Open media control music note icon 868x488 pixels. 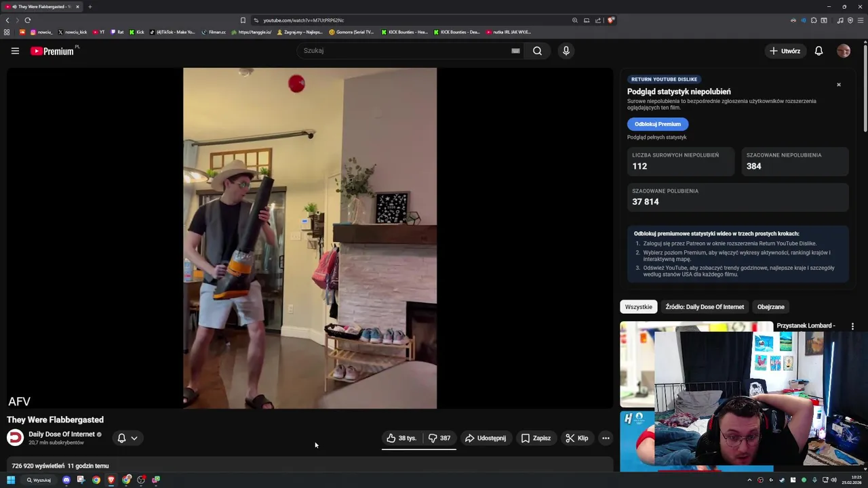840,20
